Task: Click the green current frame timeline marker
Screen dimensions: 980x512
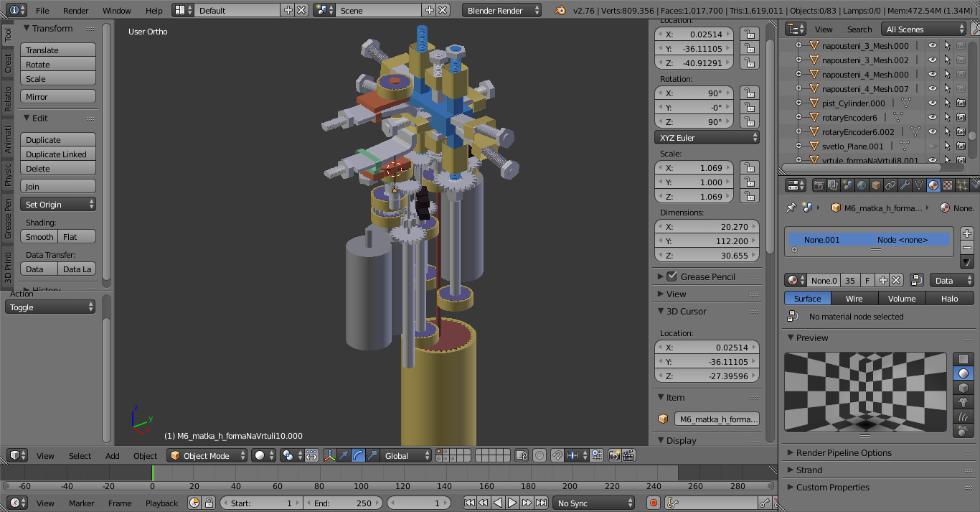Action: [x=153, y=473]
